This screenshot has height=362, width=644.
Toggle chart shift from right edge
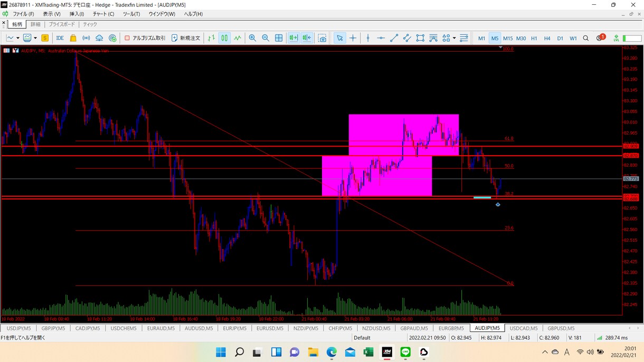pos(307,38)
